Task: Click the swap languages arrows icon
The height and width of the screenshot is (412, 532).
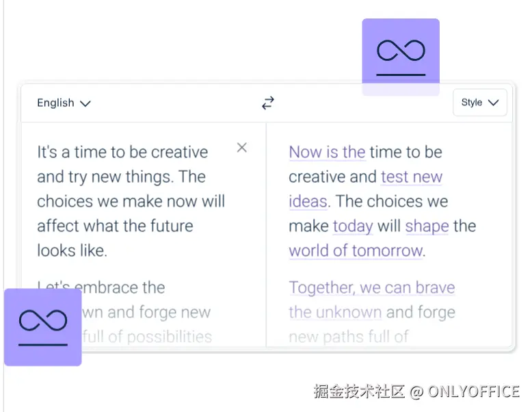Action: (268, 103)
